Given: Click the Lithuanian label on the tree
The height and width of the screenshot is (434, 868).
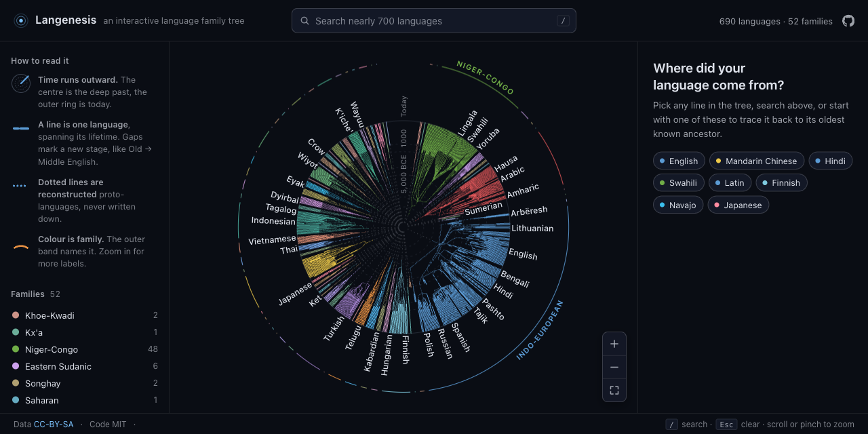Looking at the screenshot, I should pos(532,229).
